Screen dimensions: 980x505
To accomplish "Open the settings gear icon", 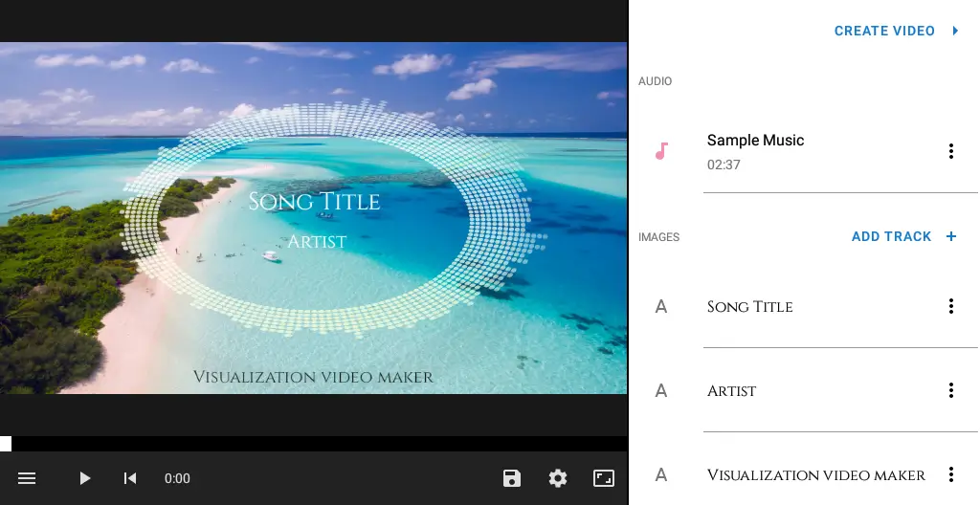I will click(x=558, y=478).
